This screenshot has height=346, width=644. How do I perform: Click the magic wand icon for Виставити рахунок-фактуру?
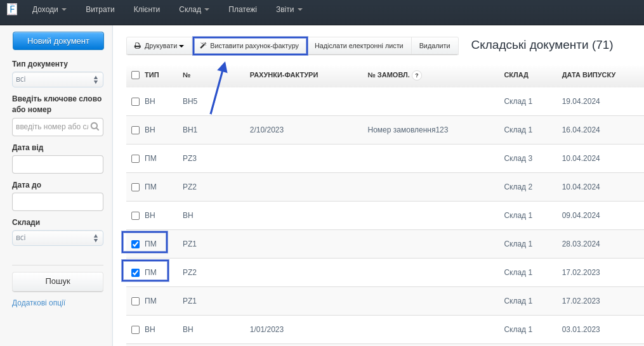point(203,46)
